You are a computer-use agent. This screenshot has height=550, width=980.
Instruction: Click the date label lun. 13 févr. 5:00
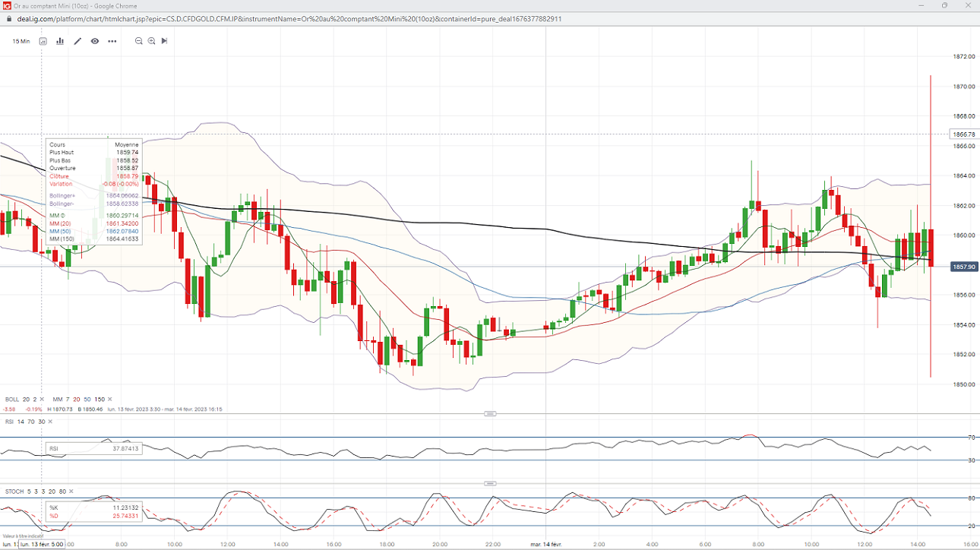43,544
